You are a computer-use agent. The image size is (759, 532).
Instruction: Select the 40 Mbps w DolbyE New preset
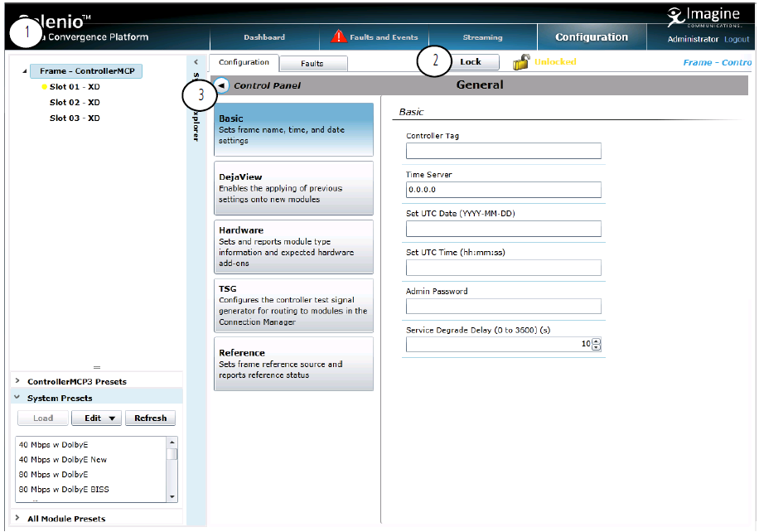coord(63,460)
